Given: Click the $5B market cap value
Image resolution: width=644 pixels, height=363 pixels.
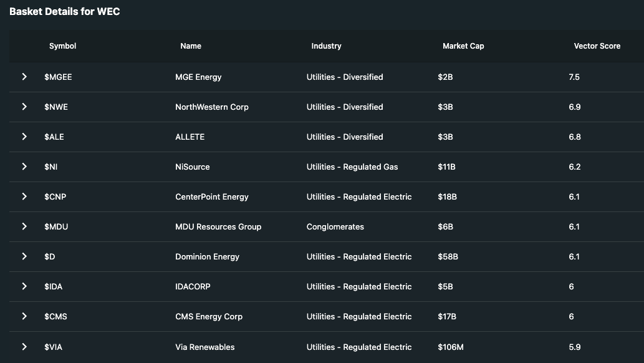Looking at the screenshot, I should coord(445,286).
